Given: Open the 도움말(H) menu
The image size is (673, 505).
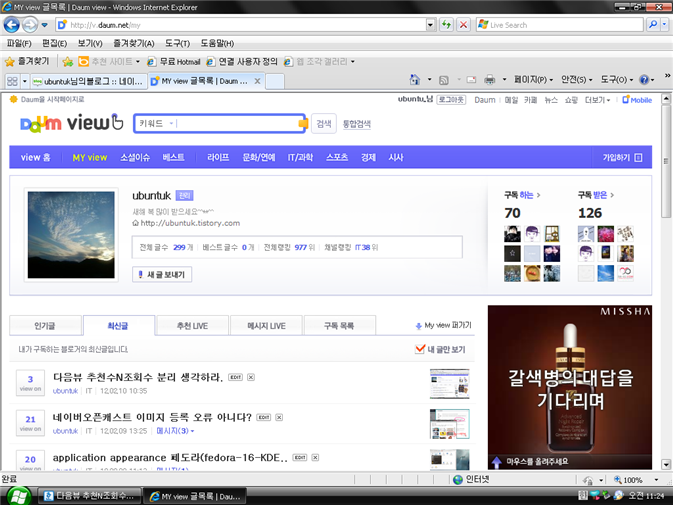Looking at the screenshot, I should (x=217, y=43).
